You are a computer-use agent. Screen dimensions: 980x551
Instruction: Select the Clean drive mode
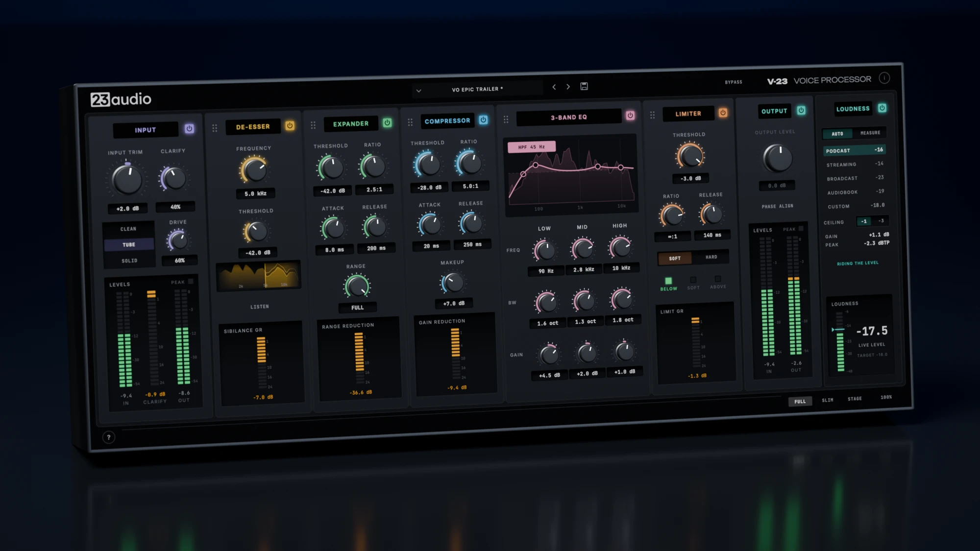(129, 229)
